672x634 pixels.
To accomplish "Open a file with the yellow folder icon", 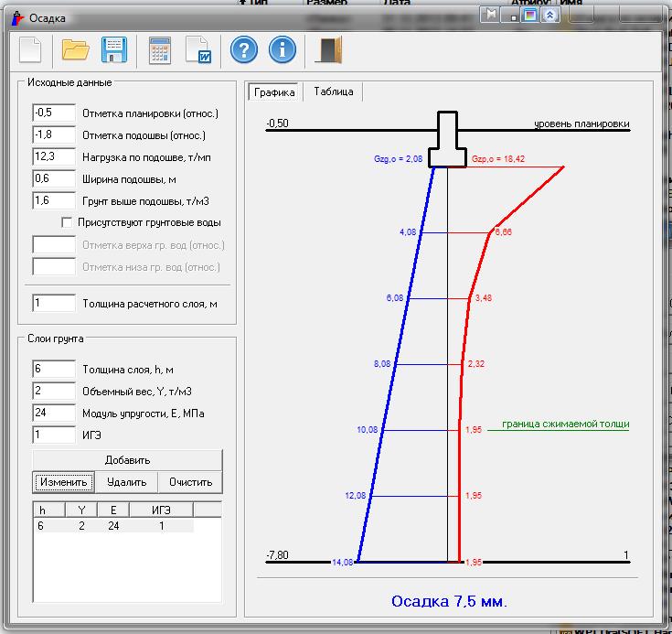I will click(75, 50).
